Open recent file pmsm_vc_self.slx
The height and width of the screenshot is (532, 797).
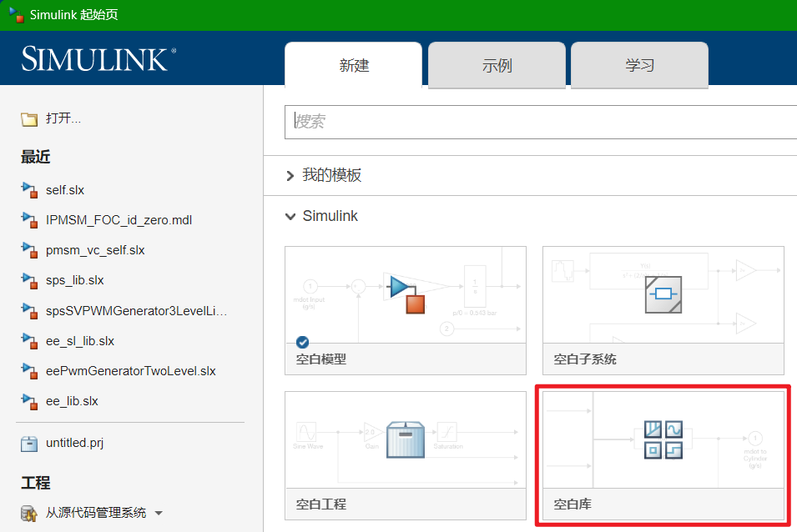(x=95, y=250)
